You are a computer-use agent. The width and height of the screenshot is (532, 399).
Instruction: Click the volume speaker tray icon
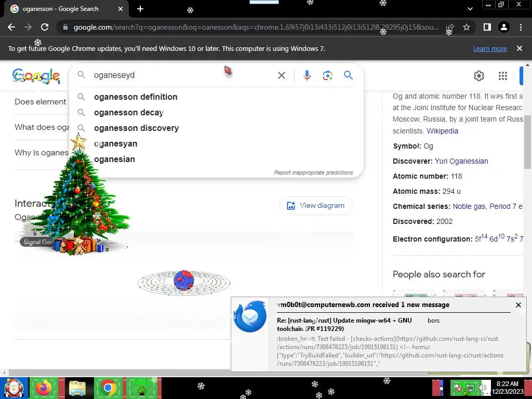point(482,387)
